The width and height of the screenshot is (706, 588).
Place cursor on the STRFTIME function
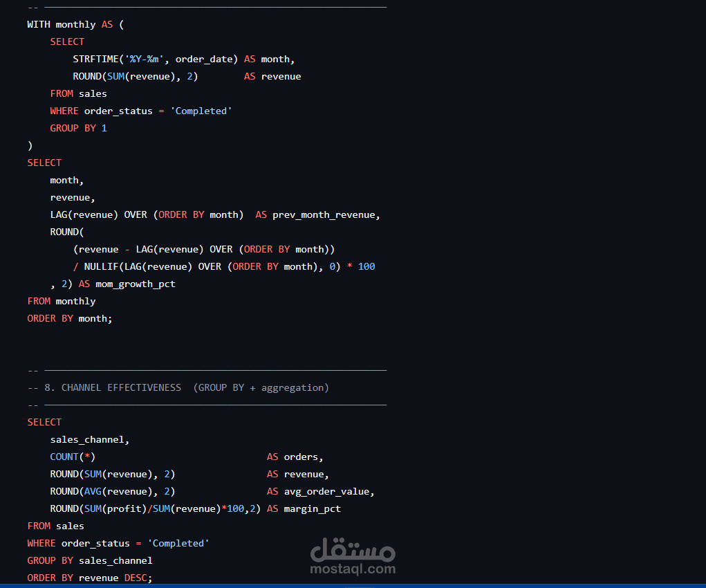(x=95, y=59)
